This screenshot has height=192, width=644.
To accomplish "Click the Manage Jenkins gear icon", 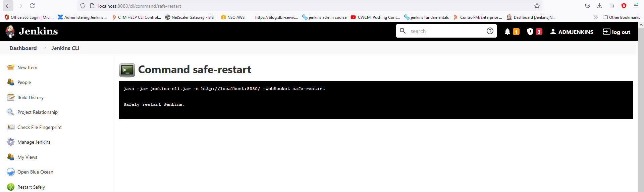I will 11,142.
